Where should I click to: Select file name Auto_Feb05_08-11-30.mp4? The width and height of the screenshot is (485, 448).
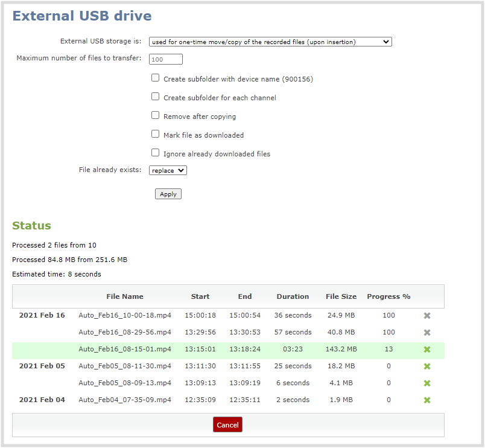click(125, 366)
